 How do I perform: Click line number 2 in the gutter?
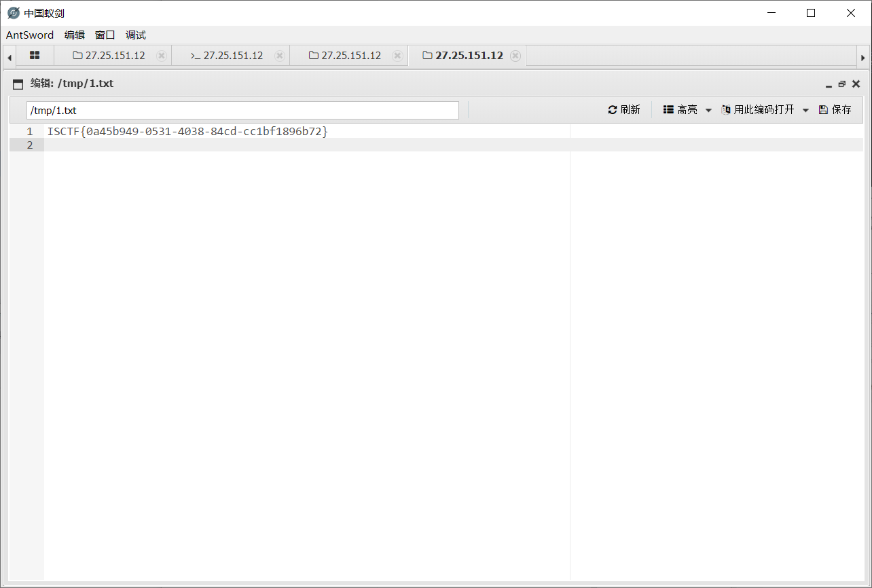[x=29, y=145]
